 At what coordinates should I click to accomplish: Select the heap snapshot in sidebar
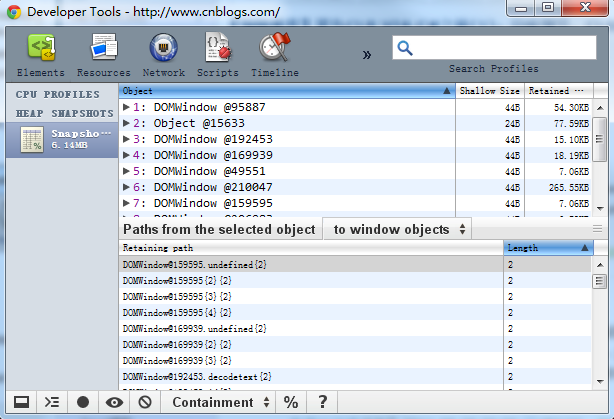pos(58,140)
